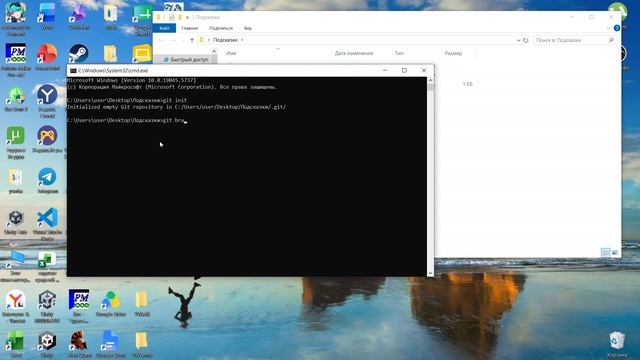
Task: Open the Google Slides yellow desktop shortcut
Action: (x=142, y=54)
